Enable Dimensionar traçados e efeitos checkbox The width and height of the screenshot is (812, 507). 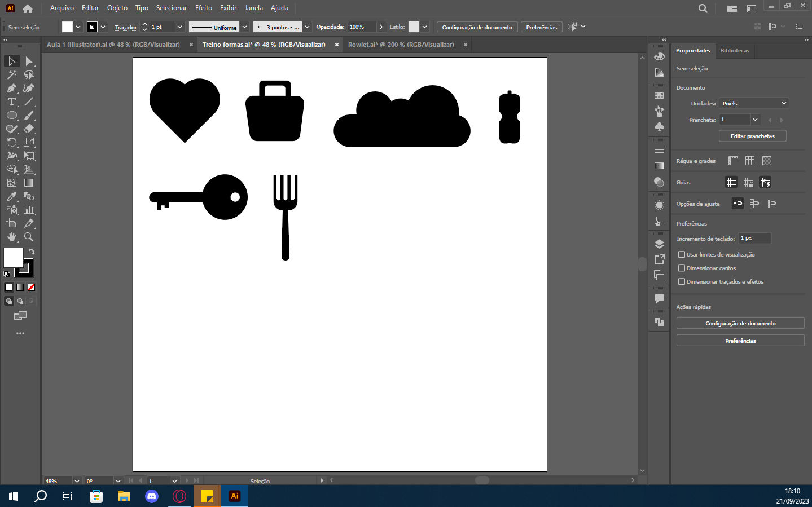pos(682,281)
